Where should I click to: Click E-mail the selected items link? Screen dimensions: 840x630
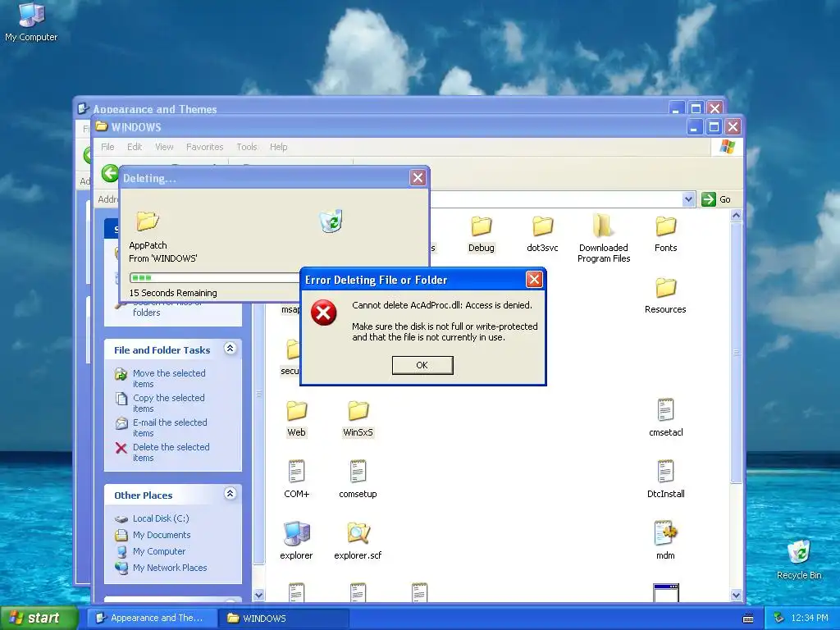pos(169,427)
